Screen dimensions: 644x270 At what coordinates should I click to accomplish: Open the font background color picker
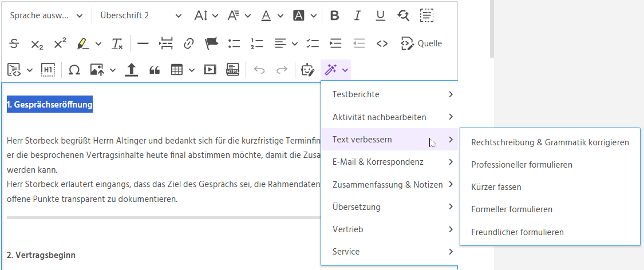pos(305,15)
